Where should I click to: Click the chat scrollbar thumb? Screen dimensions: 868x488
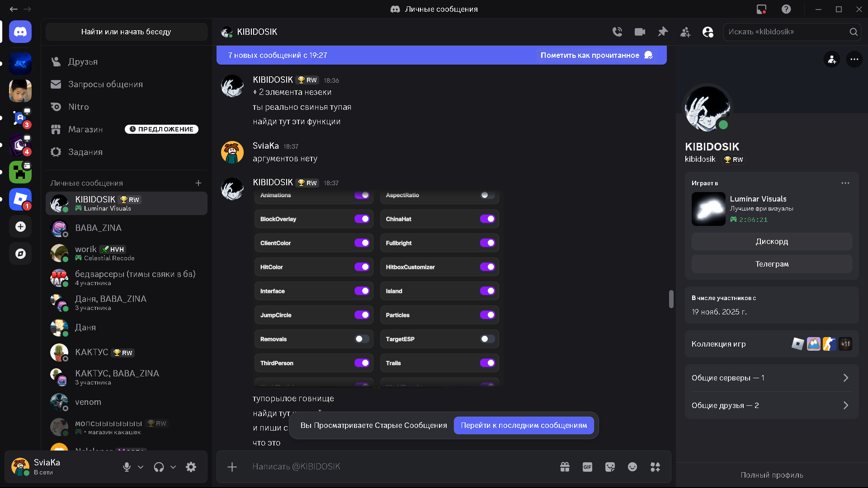coord(671,299)
